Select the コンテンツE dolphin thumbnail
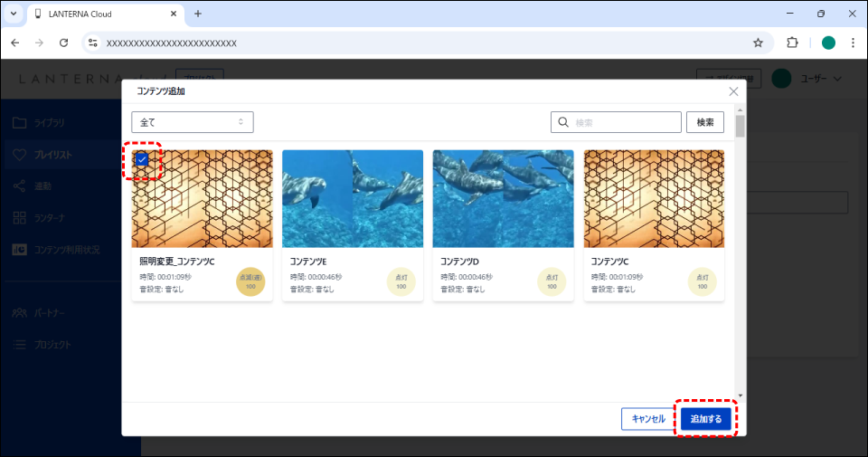The width and height of the screenshot is (868, 457). (x=353, y=198)
